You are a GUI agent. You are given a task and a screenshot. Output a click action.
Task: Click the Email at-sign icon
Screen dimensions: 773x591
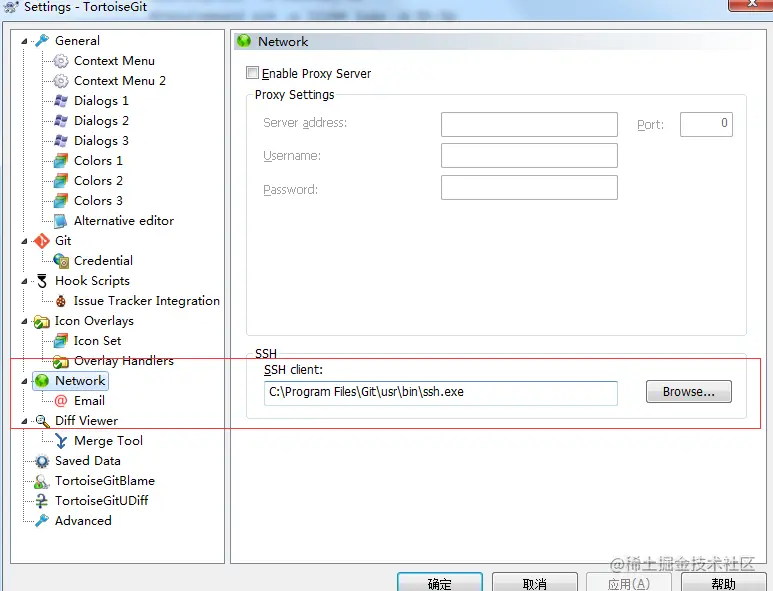click(x=61, y=401)
